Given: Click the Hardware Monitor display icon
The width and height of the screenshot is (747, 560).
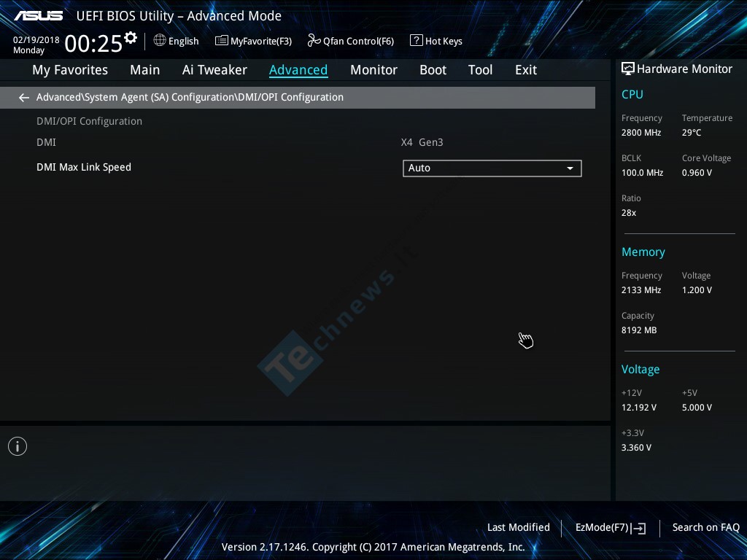Looking at the screenshot, I should [628, 69].
